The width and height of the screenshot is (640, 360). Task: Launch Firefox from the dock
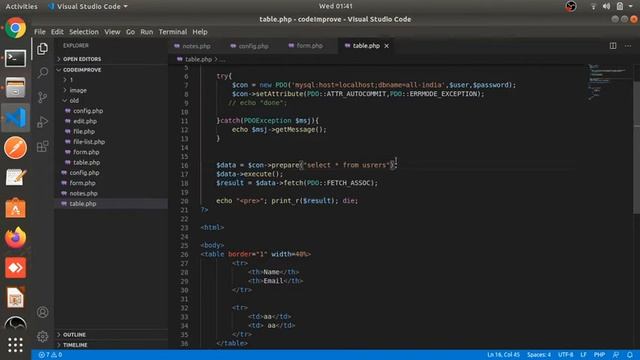(x=16, y=238)
